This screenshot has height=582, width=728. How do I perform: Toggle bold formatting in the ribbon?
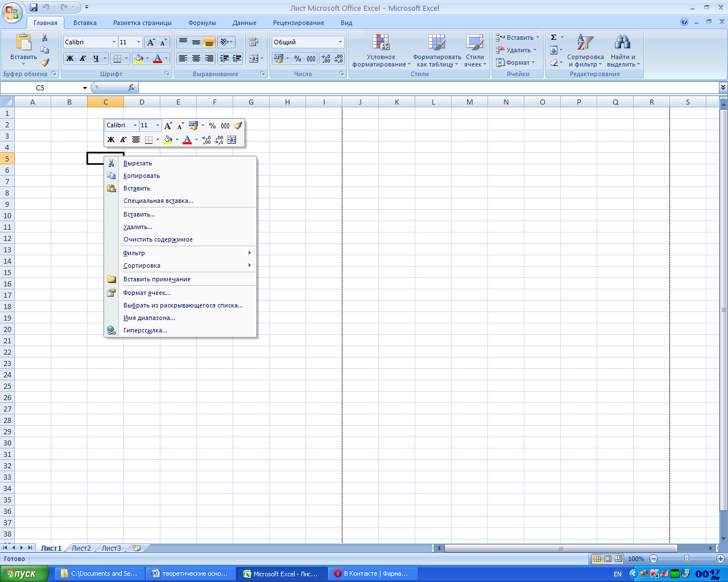[70, 59]
